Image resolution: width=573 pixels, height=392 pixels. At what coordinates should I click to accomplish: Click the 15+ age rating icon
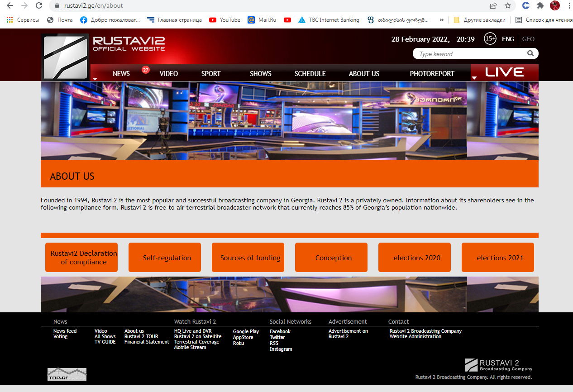[490, 39]
